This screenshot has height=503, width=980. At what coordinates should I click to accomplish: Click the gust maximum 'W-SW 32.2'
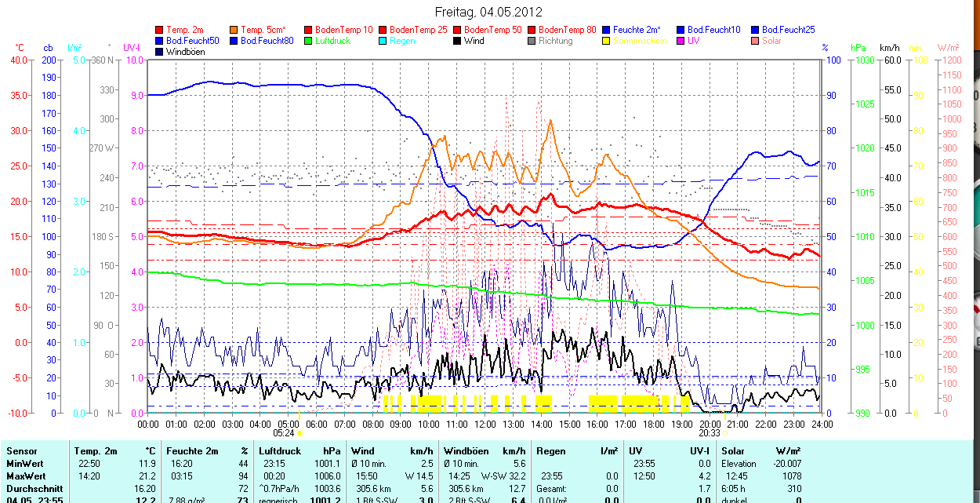click(x=502, y=476)
